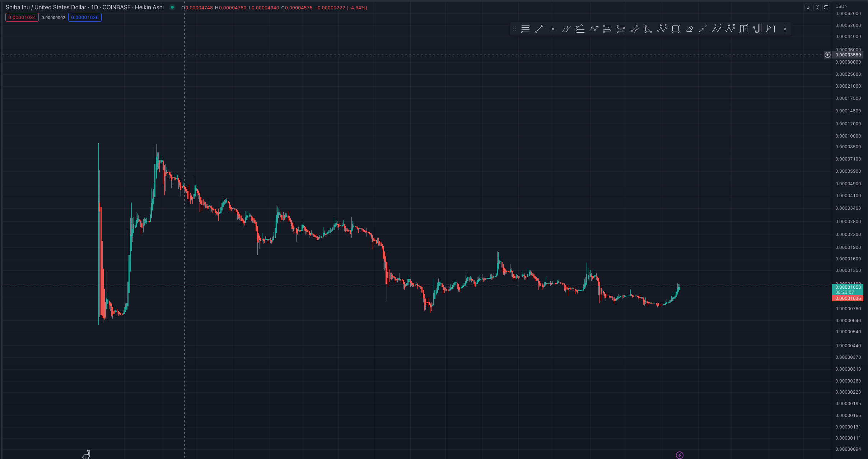The image size is (868, 459).
Task: Select the Trend Line drawing tool
Action: coord(539,29)
